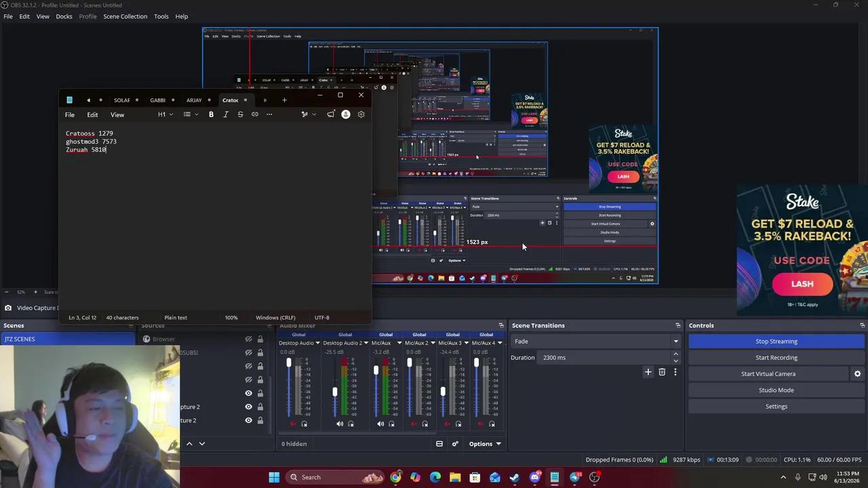Screen dimensions: 868x488
Task: Open Notepad's more formatting options ellipsis
Action: pos(269,115)
